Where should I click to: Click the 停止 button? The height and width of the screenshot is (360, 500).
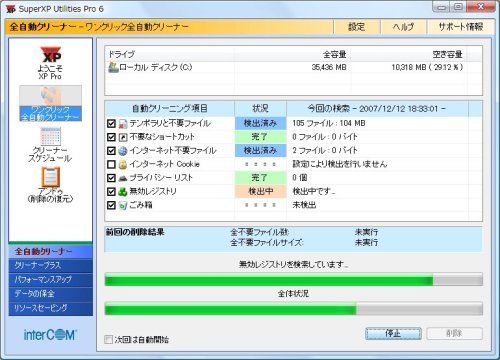pyautogui.click(x=393, y=333)
